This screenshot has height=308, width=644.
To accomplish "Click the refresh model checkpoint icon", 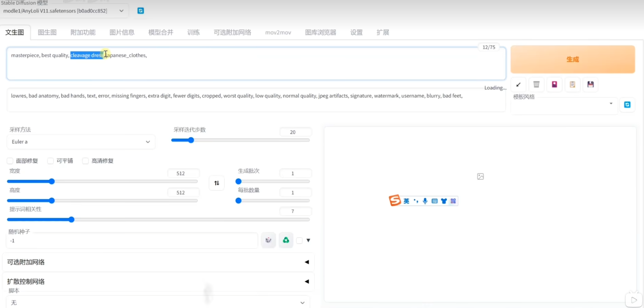I will tap(140, 11).
